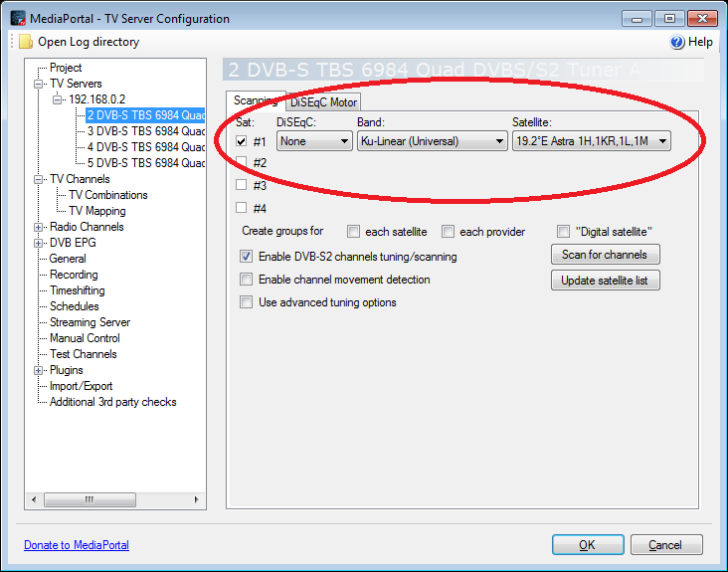Open Log directory from the toolbar

(x=89, y=42)
